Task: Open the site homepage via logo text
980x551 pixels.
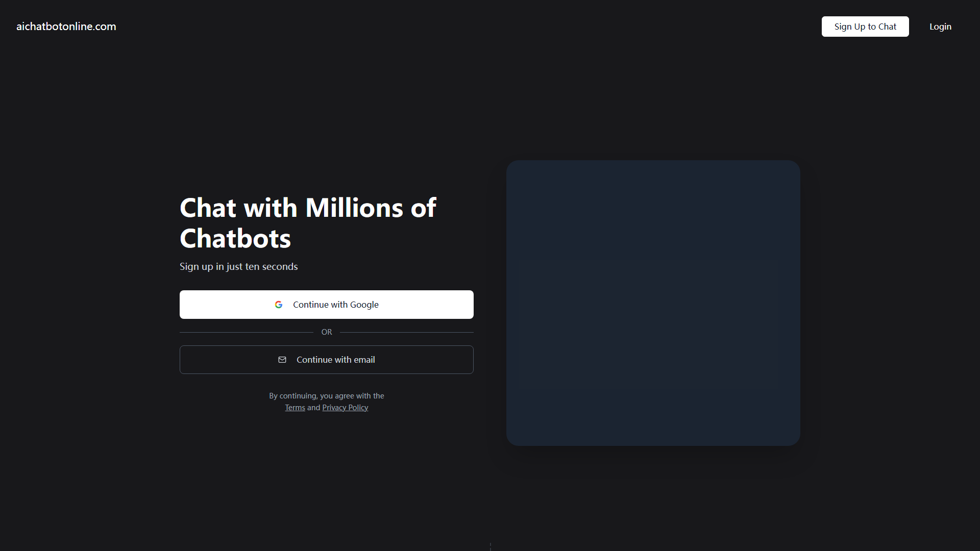Action: click(66, 26)
